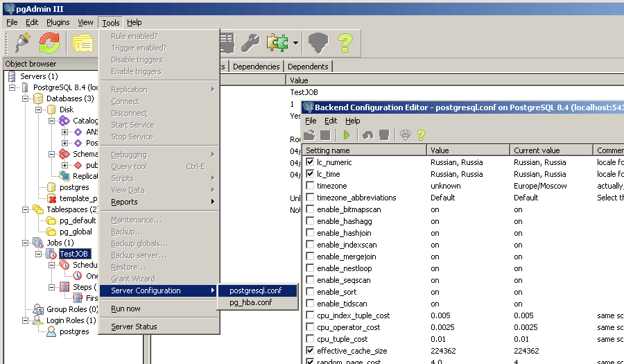This screenshot has width=624, height=364.
Task: Click the Group Roles (0) icon
Action: point(38,309)
